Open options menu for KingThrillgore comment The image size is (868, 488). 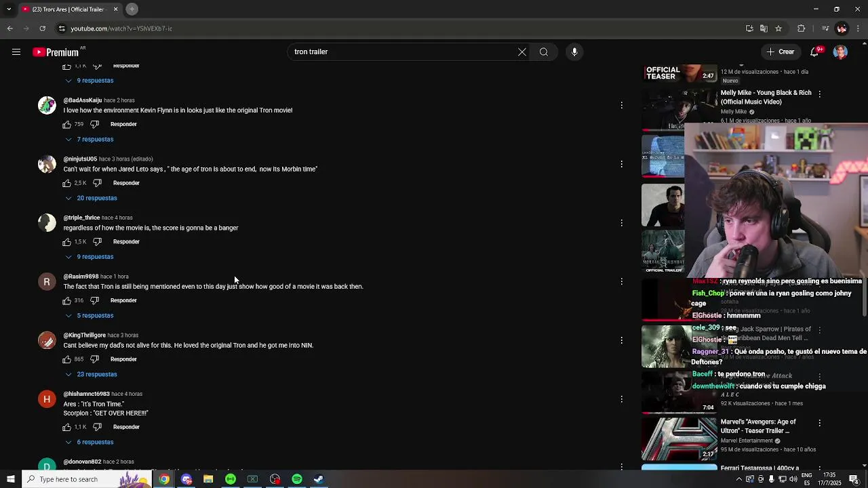(x=621, y=340)
